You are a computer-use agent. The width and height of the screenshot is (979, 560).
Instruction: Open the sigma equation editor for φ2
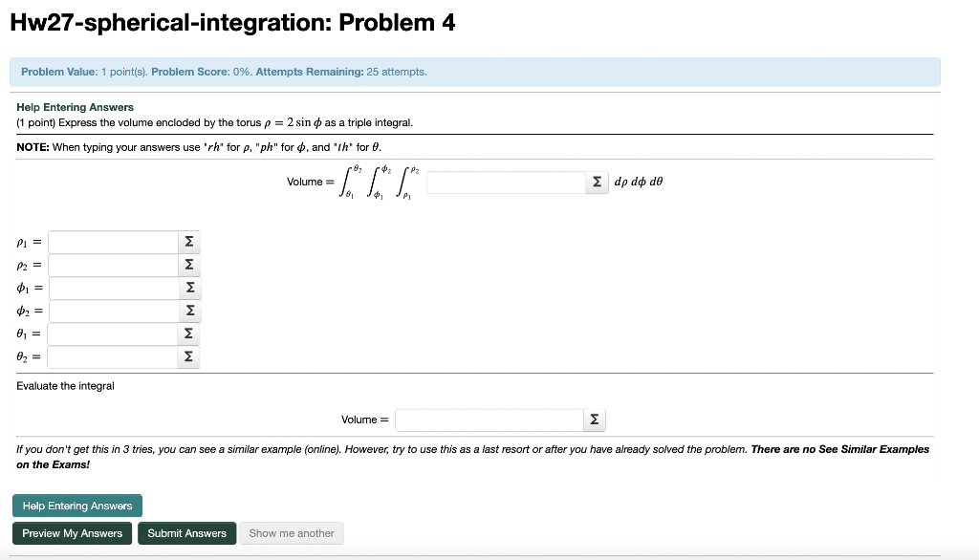pos(188,311)
